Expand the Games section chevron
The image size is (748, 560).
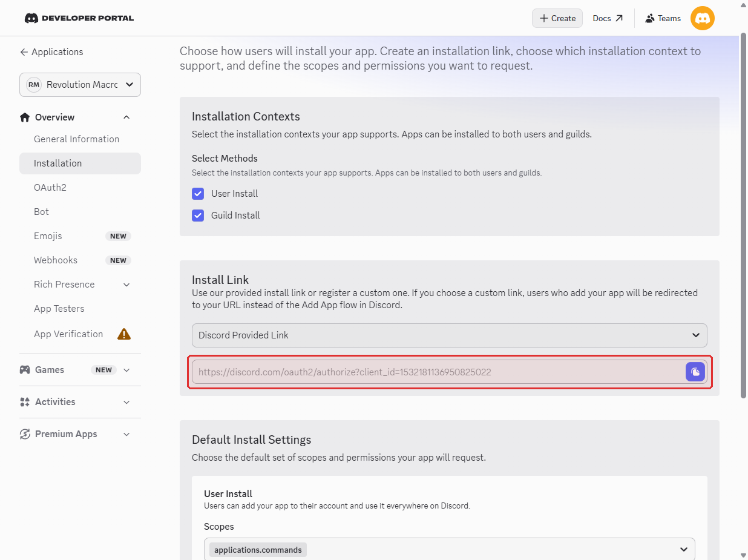[126, 370]
